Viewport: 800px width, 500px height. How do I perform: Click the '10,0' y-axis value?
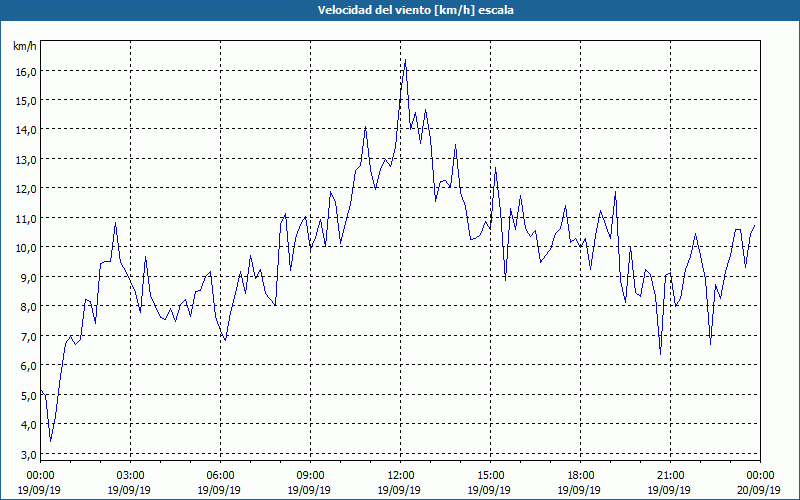pyautogui.click(x=26, y=248)
